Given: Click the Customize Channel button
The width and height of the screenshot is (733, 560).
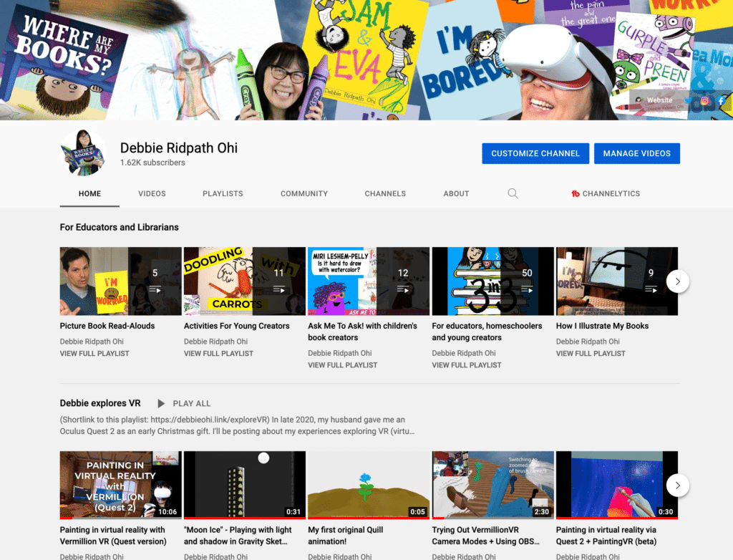Looking at the screenshot, I should pos(535,153).
